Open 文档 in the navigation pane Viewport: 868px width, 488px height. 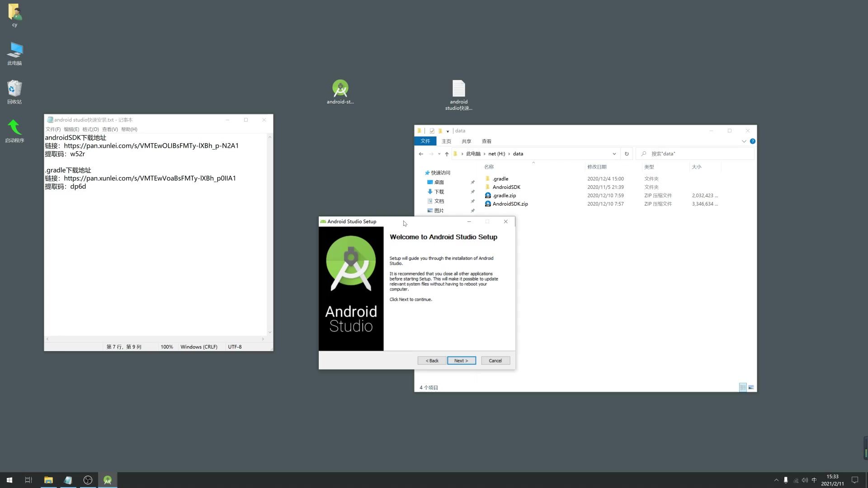click(x=435, y=201)
